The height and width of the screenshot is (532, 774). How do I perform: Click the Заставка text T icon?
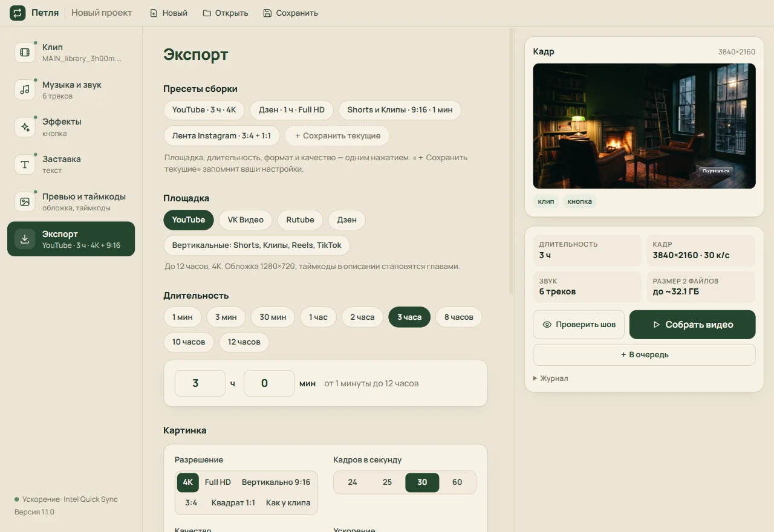(25, 164)
